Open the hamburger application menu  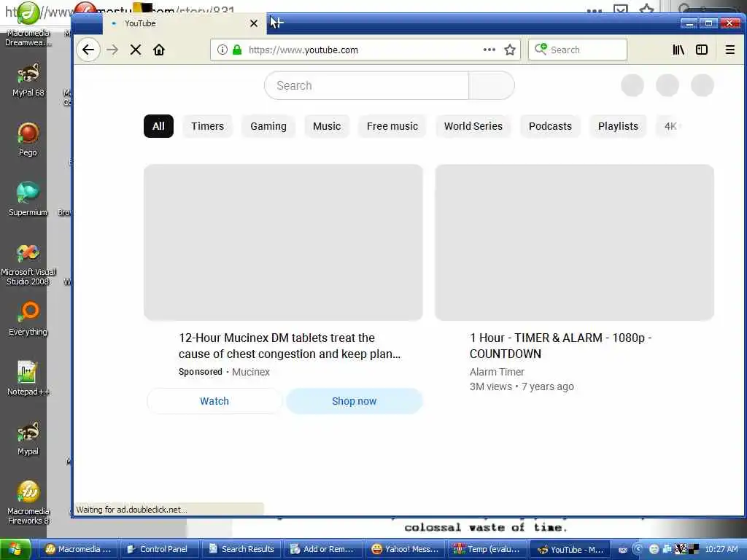click(x=729, y=50)
